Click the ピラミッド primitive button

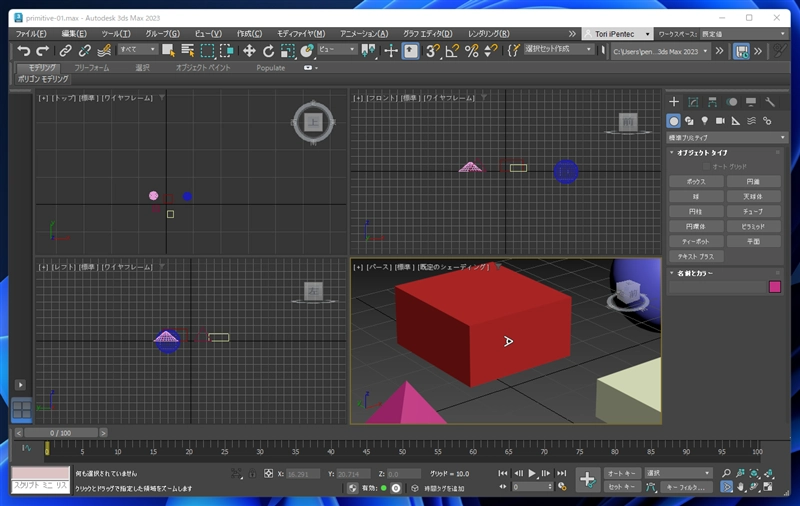[x=754, y=226]
